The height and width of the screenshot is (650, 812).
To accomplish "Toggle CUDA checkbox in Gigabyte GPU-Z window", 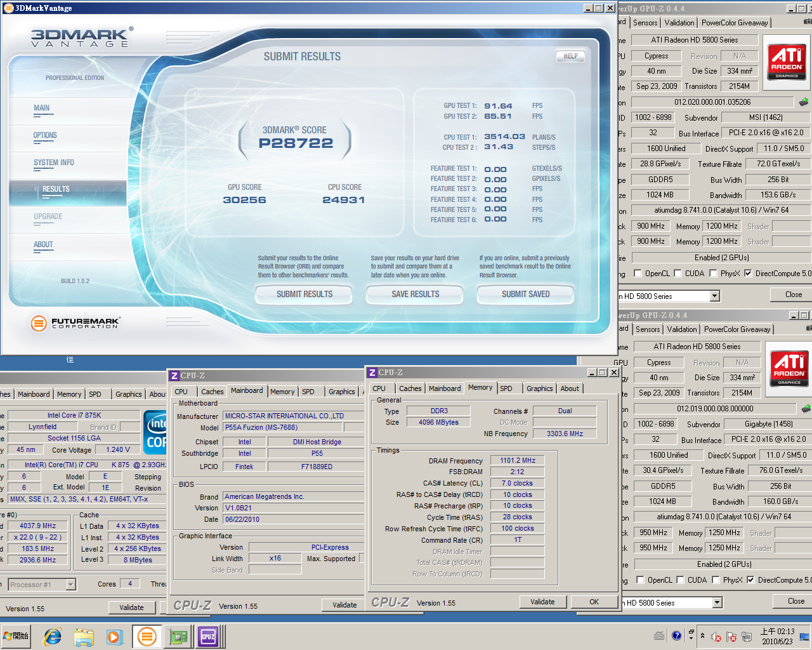I will pyautogui.click(x=680, y=580).
